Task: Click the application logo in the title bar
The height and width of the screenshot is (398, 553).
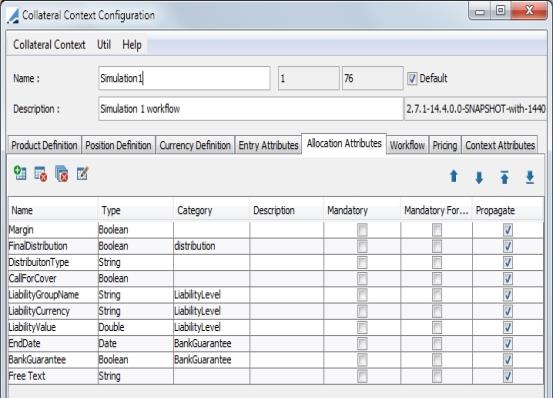Action: (x=13, y=16)
